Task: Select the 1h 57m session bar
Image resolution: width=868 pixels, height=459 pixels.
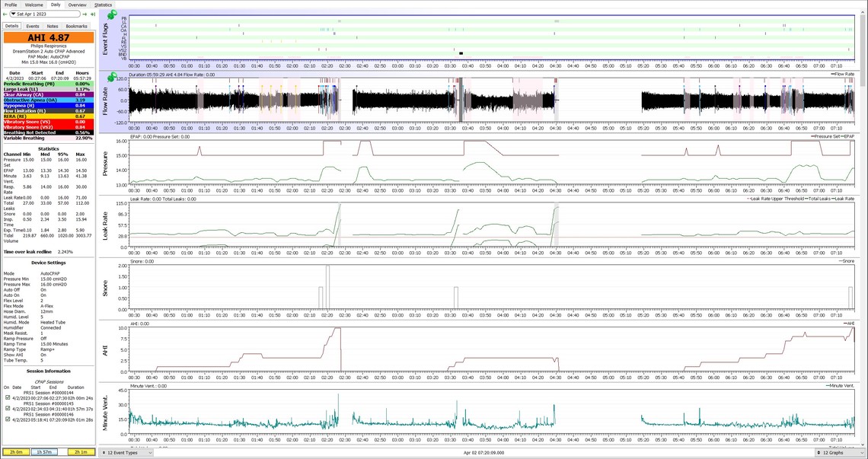Action: click(46, 452)
